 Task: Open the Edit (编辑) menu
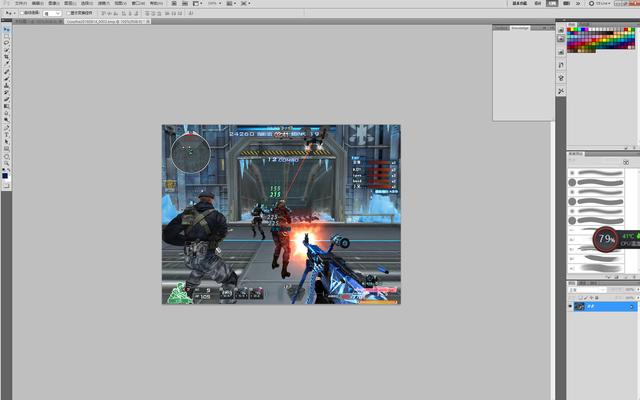coord(38,3)
